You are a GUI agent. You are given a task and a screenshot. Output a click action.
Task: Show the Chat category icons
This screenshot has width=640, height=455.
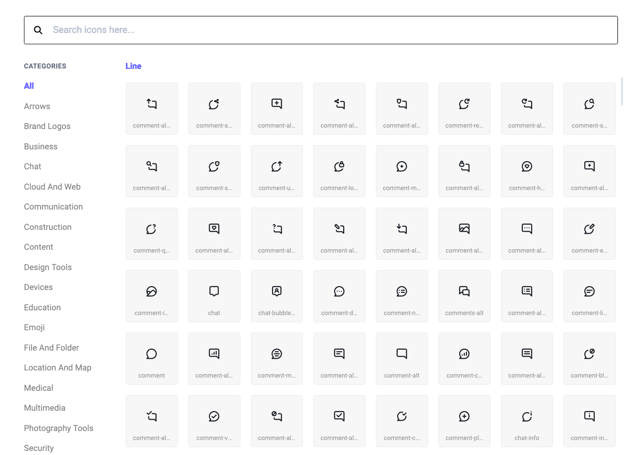pyautogui.click(x=33, y=167)
